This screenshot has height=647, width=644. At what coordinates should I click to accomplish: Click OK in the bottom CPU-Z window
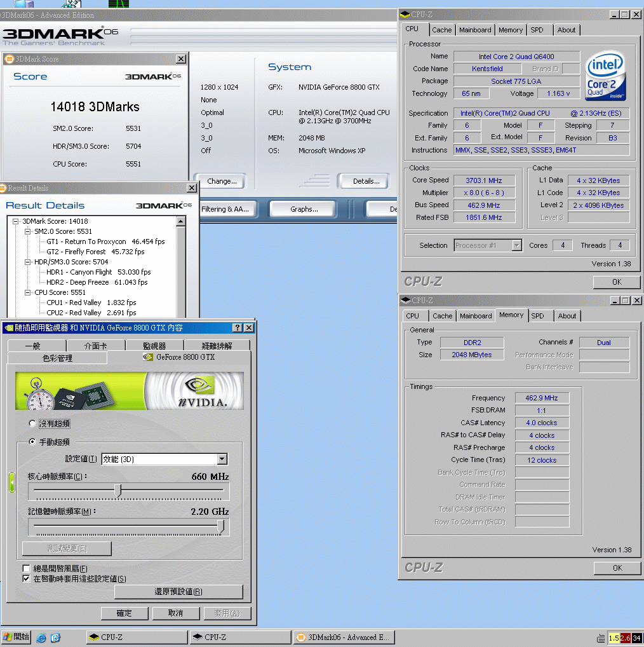(x=617, y=568)
